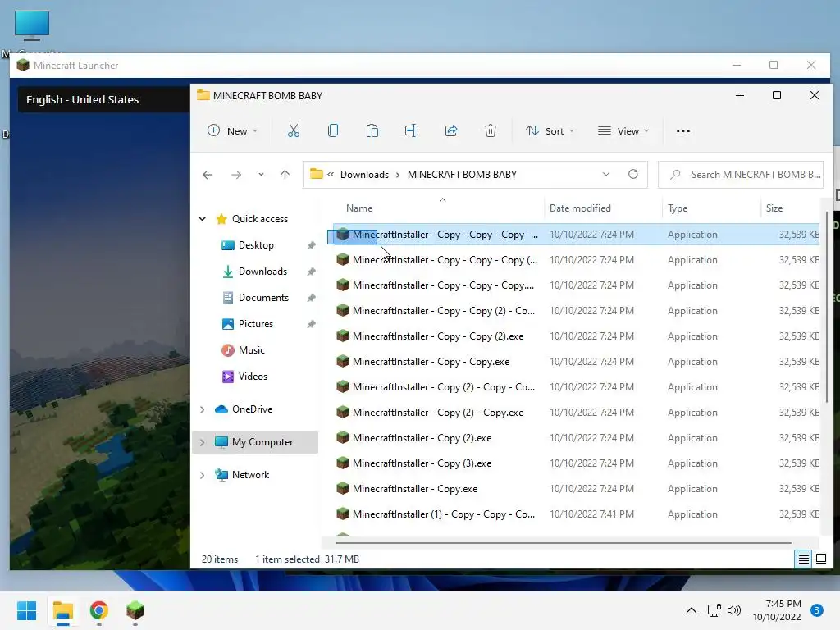Click the Delete trash icon
Viewport: 840px width, 630px height.
(x=491, y=130)
